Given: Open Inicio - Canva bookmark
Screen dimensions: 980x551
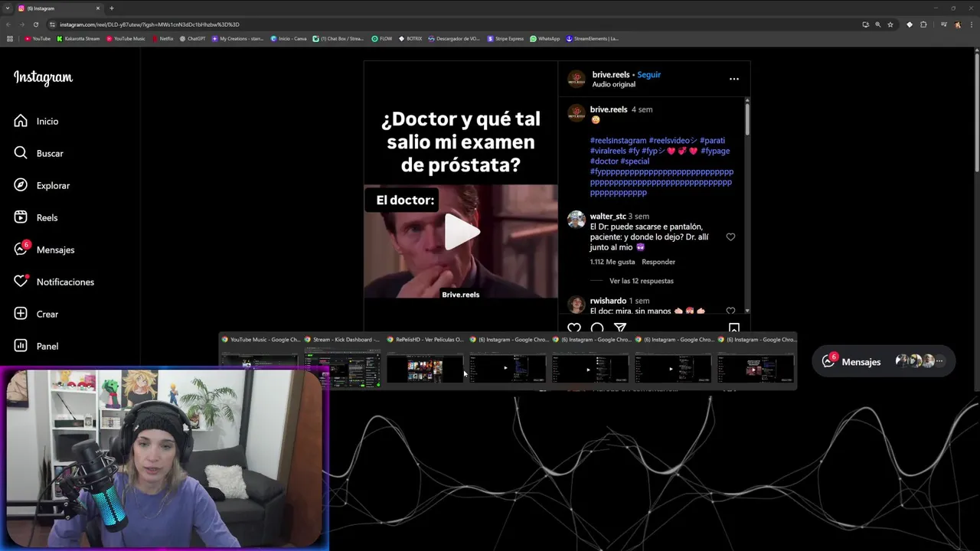Looking at the screenshot, I should (x=289, y=38).
